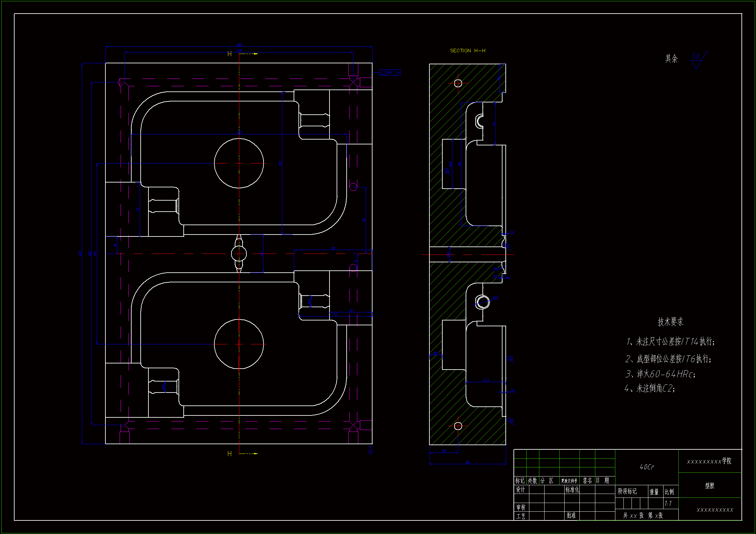Select the 1:1 scale value in title block
756x534 pixels.
coord(668,503)
